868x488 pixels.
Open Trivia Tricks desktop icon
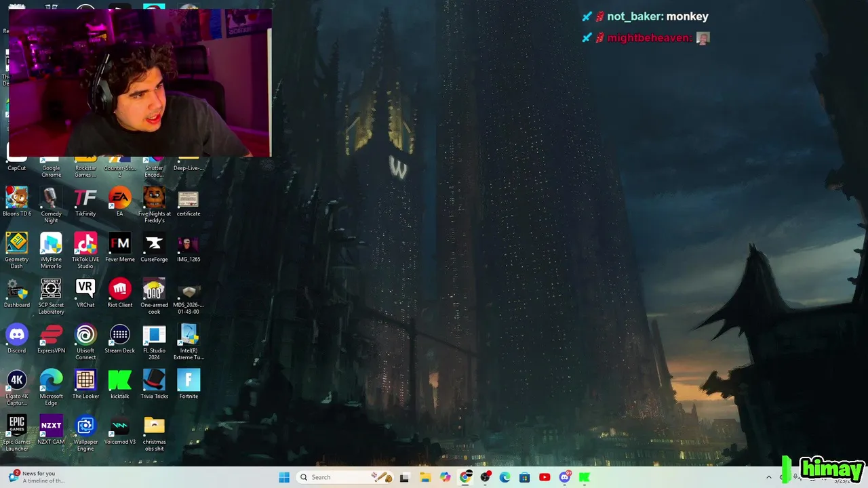(154, 384)
